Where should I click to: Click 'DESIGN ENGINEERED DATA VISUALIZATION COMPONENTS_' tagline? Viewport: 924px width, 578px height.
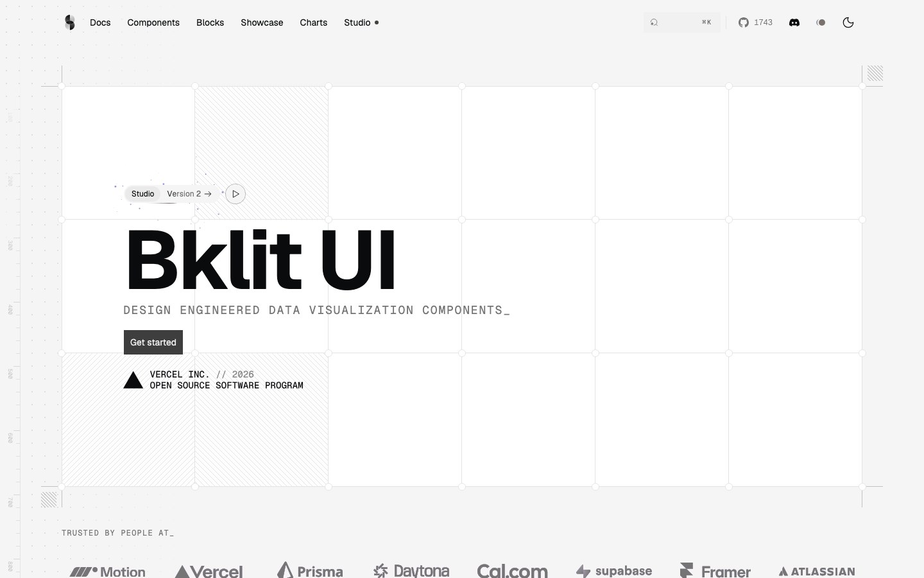click(x=316, y=310)
